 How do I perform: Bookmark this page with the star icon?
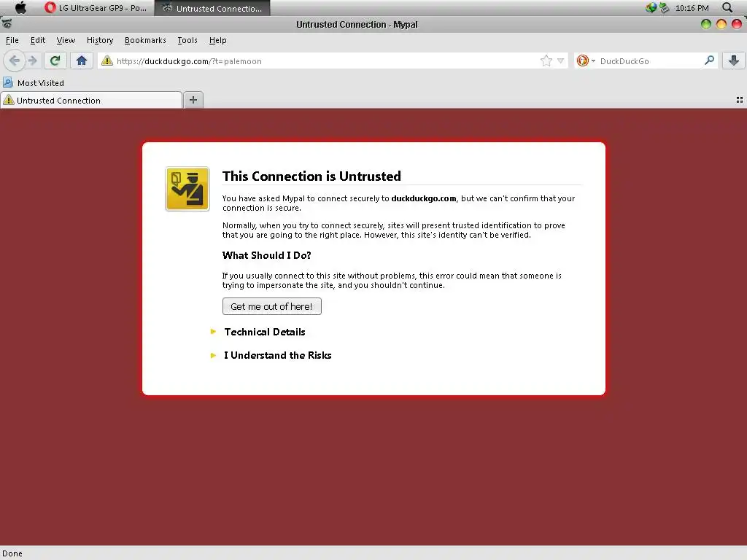pos(546,61)
